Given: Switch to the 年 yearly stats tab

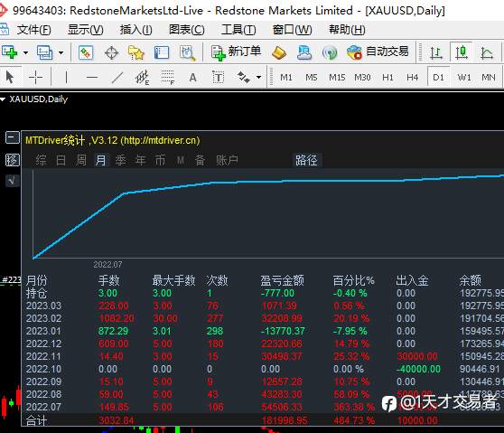Looking at the screenshot, I should point(141,160).
